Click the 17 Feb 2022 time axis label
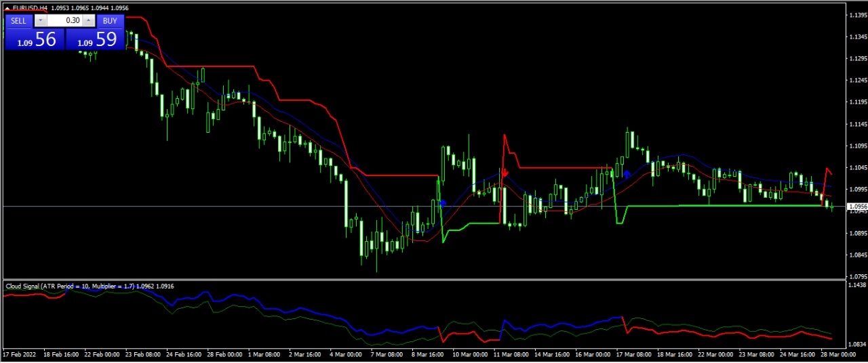Viewport: 868px width, 363px height. point(20,355)
